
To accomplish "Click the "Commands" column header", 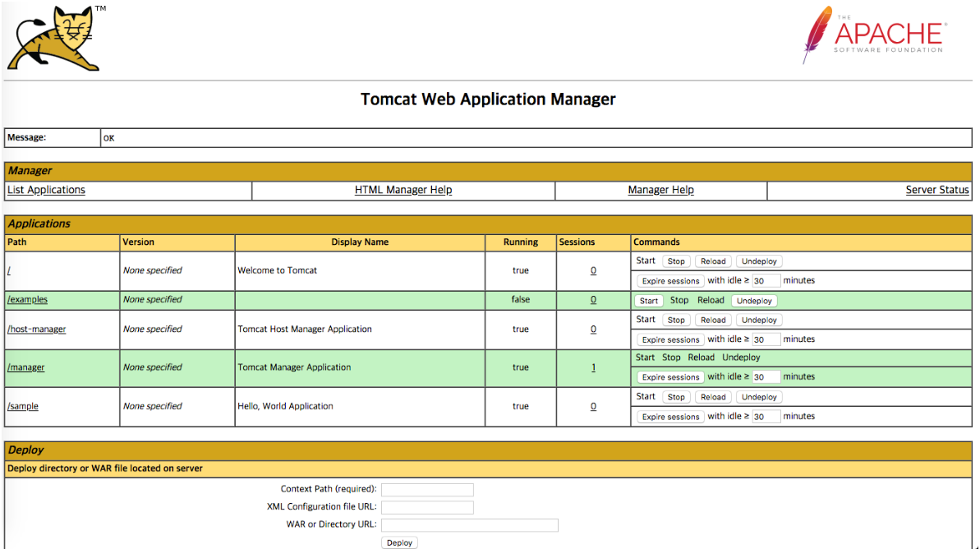I will (x=656, y=242).
